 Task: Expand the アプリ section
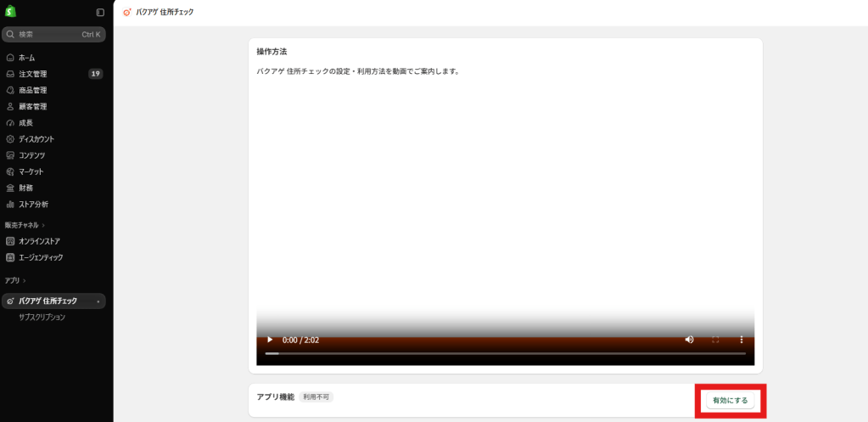[15, 281]
